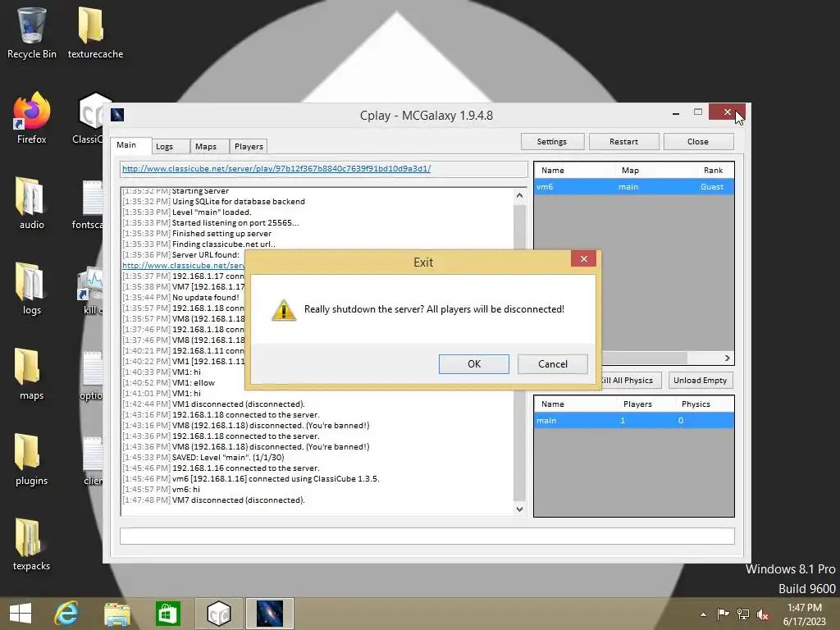Click the Kill All Physics button
The width and height of the screenshot is (840, 630).
(631, 381)
